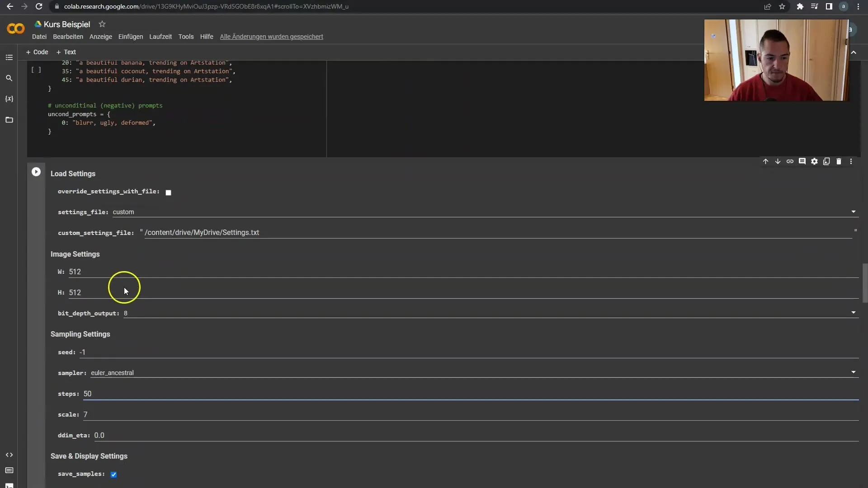868x488 pixels.
Task: Collapse the header chevron
Action: click(x=854, y=52)
